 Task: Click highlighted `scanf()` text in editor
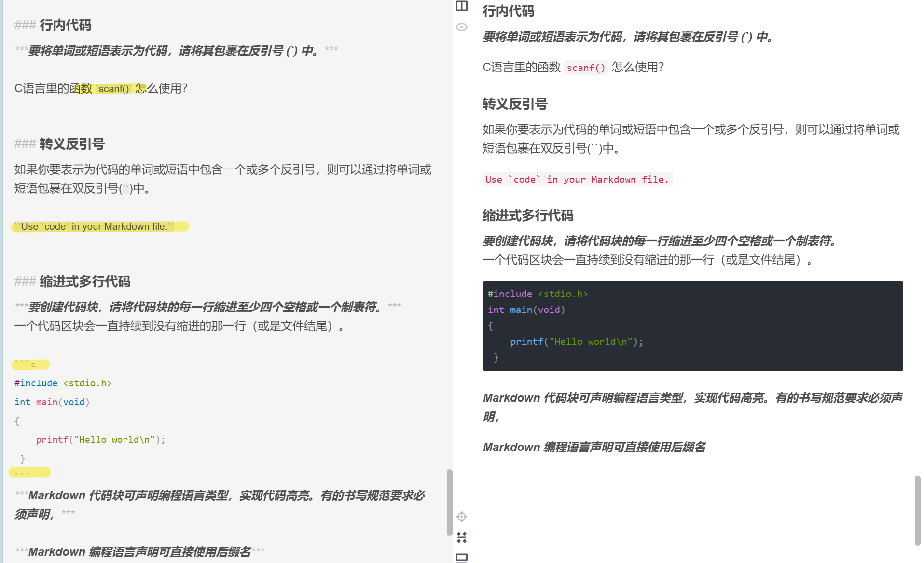[x=114, y=89]
